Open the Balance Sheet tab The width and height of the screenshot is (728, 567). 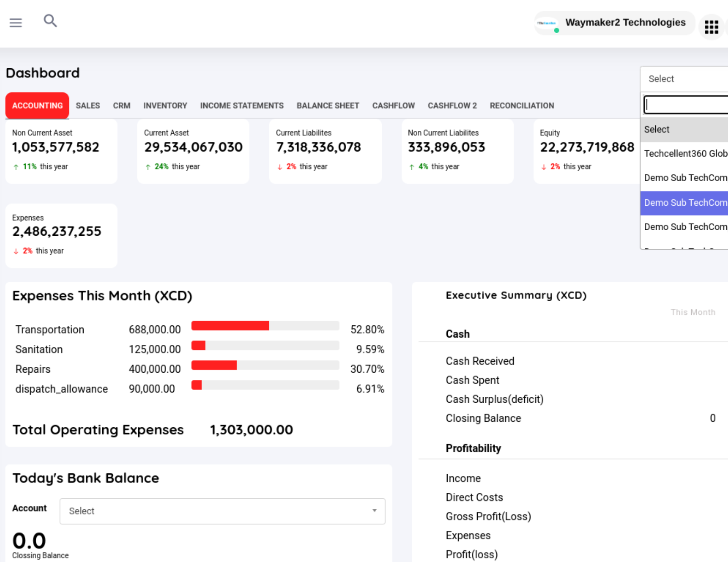pyautogui.click(x=328, y=106)
